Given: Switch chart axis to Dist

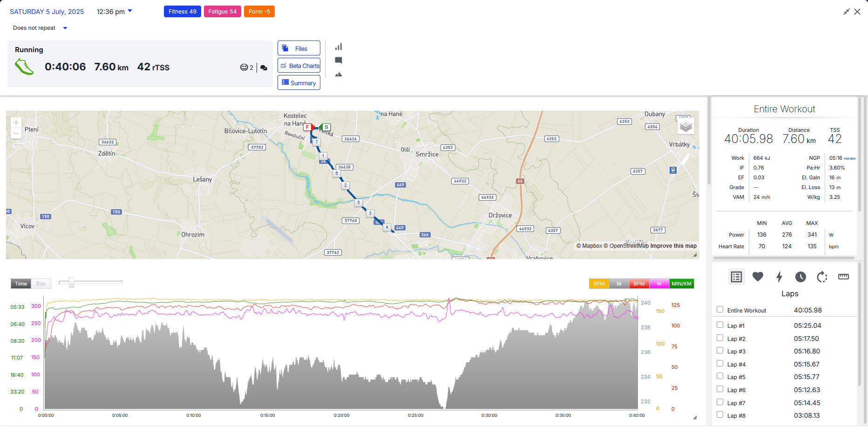Looking at the screenshot, I should click(41, 284).
